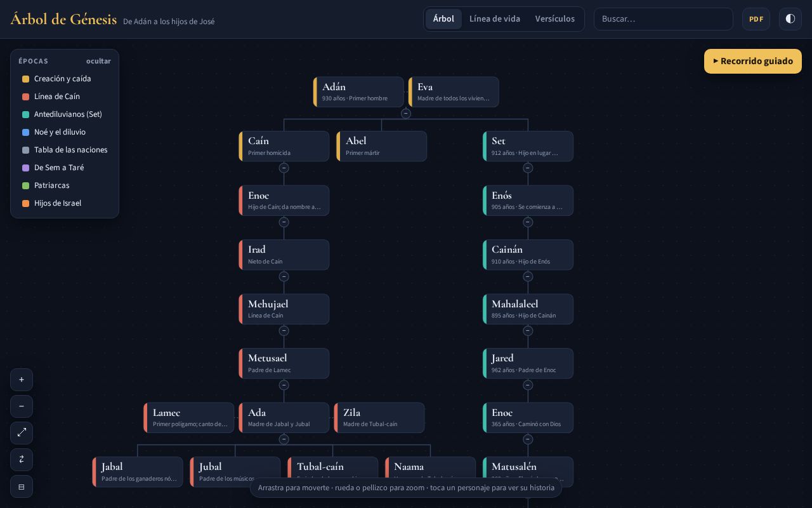Click the Árbol de Génesis title

[x=63, y=19]
